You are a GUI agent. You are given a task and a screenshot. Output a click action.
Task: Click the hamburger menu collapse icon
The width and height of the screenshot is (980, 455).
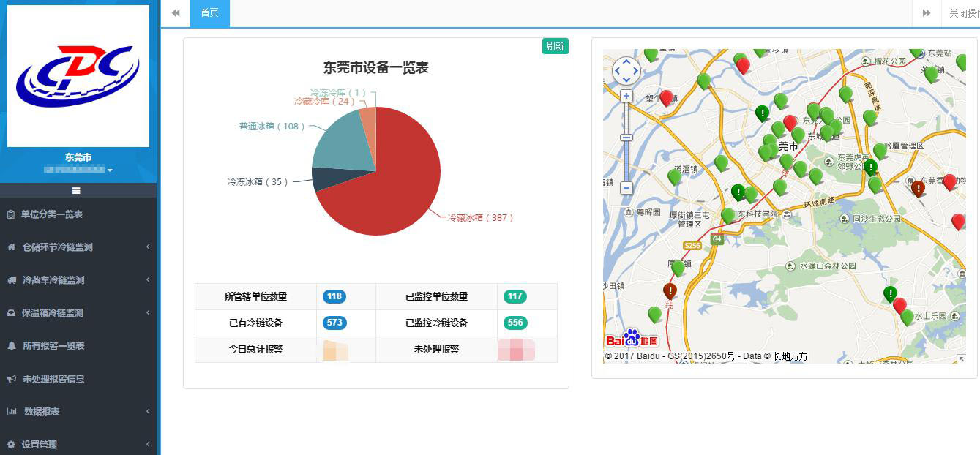[x=76, y=190]
